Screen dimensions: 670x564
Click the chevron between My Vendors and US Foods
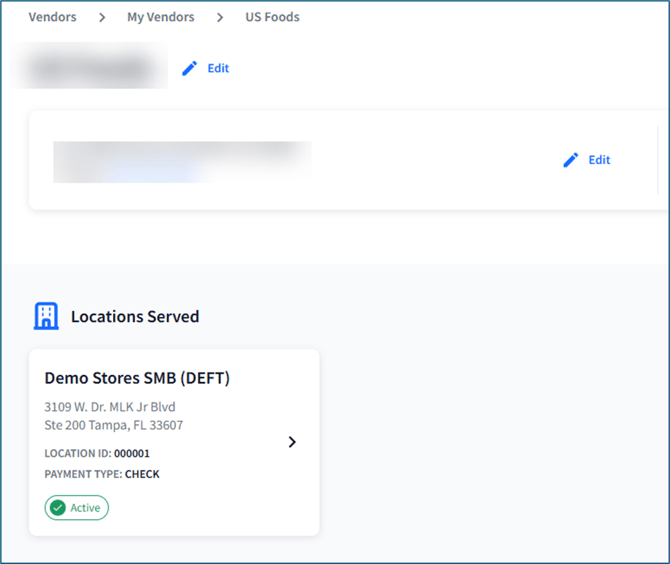tap(220, 17)
